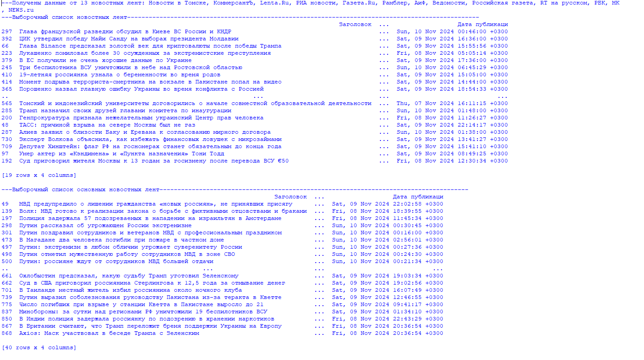Click headline 'В Индии полиция задержала россиянку'

147,319
